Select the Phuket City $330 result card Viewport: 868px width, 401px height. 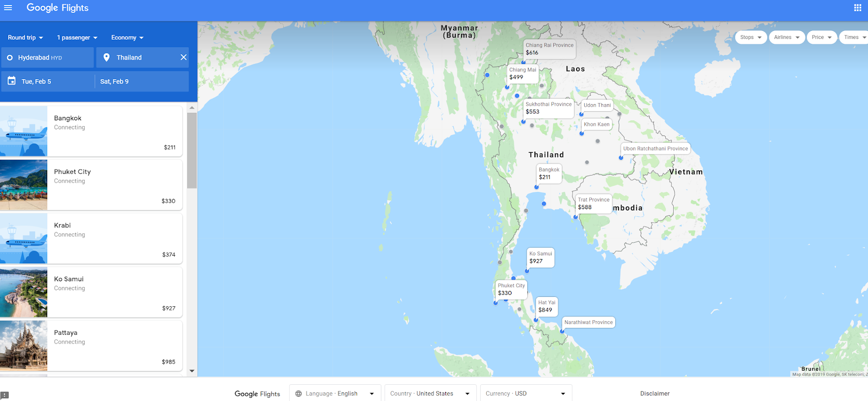(91, 185)
